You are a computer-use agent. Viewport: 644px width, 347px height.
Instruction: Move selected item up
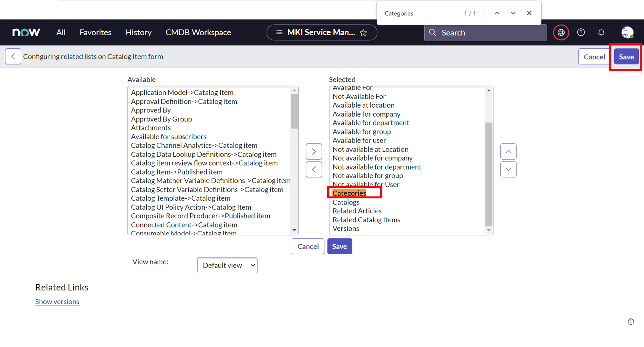pyautogui.click(x=508, y=152)
